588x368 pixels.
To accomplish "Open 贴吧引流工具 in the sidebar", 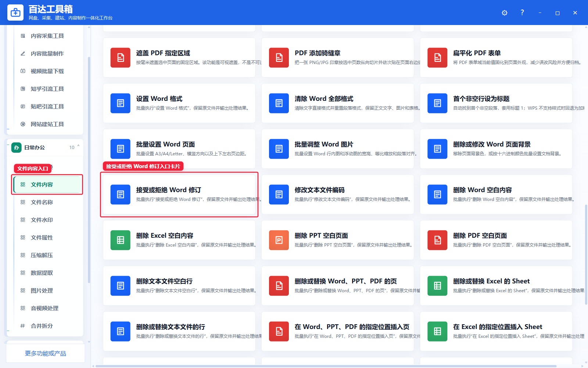I will pos(47,106).
